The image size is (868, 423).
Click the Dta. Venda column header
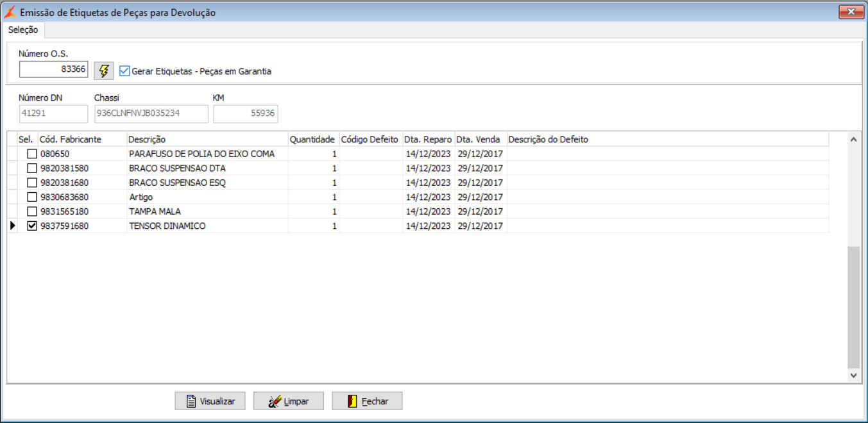481,139
